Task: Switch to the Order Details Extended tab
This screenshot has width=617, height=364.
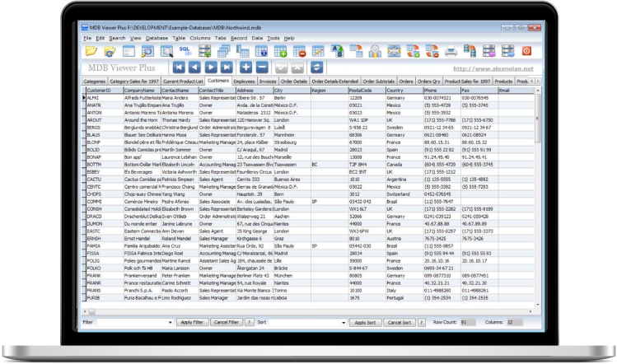Action: tap(335, 82)
